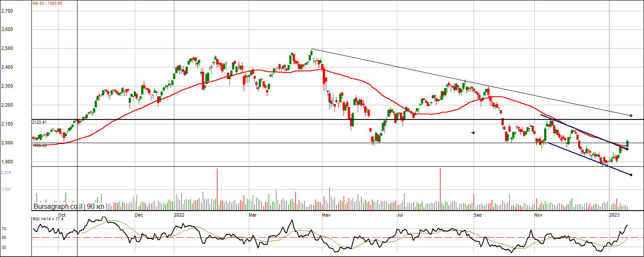This screenshot has width=644, height=257.
Task: Click the 1,137 volume axis label
Action: pos(6,189)
